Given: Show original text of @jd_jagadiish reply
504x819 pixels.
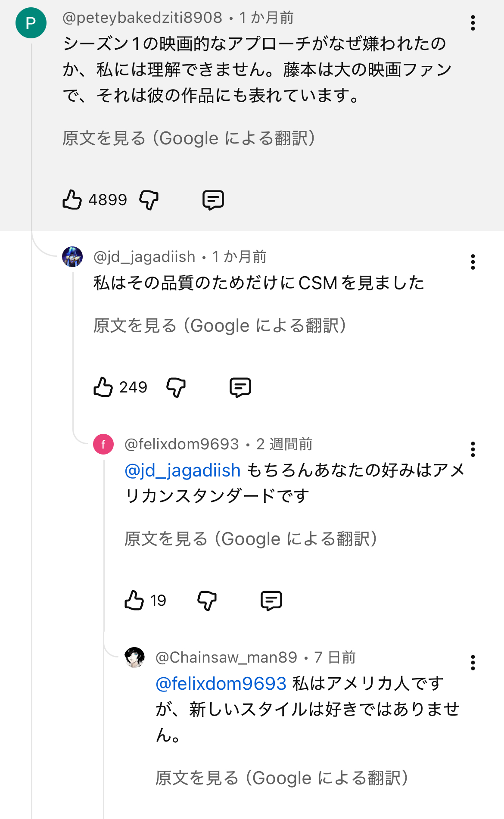Looking at the screenshot, I should click(x=220, y=326).
